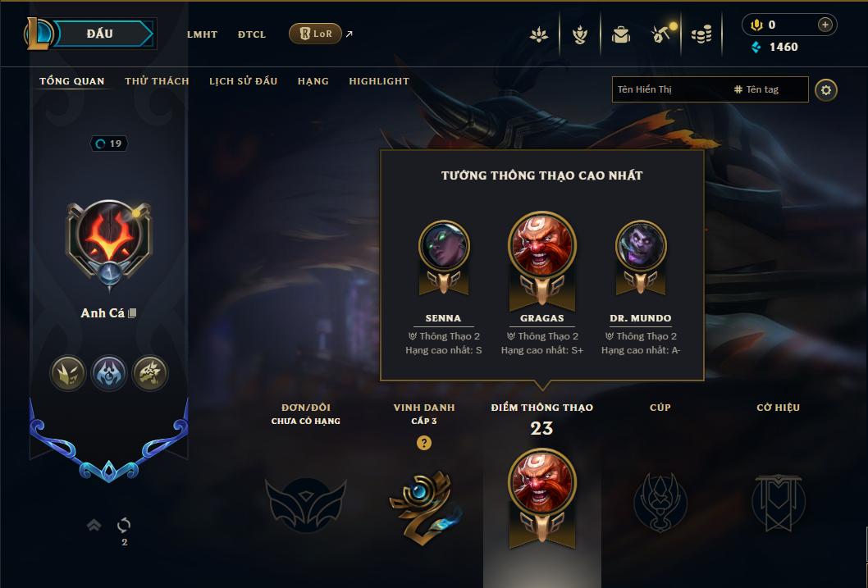Purchase RP with plus button
The image size is (868, 588).
[x=825, y=25]
